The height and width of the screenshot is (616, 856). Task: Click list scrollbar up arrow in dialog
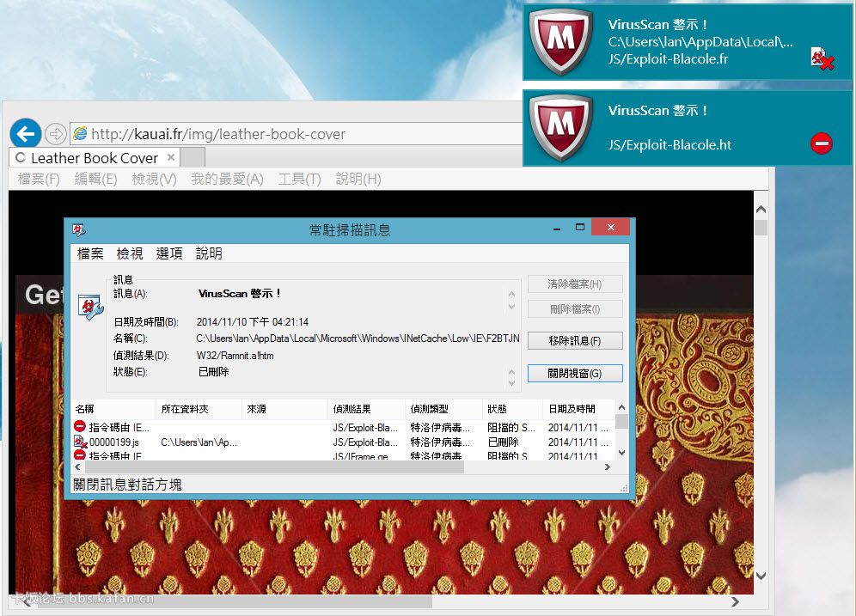(621, 407)
